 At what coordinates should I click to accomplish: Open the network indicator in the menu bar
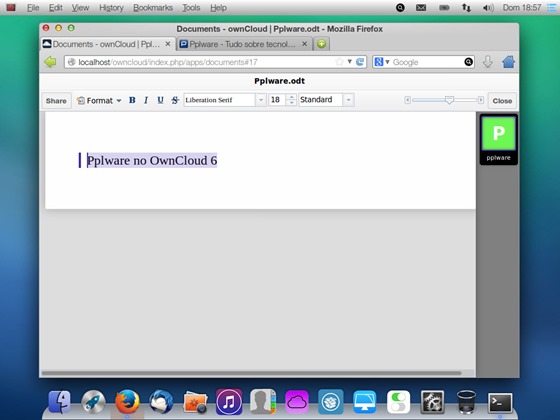(466, 8)
